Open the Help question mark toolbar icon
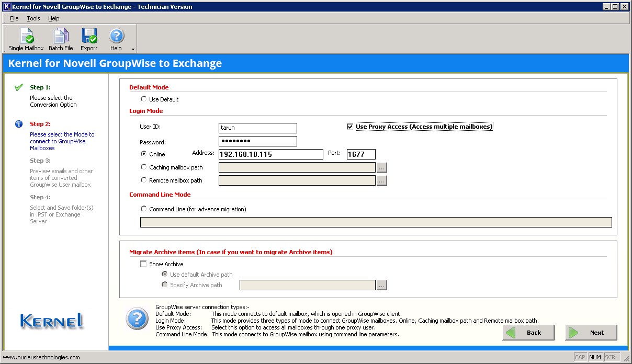 pos(116,36)
